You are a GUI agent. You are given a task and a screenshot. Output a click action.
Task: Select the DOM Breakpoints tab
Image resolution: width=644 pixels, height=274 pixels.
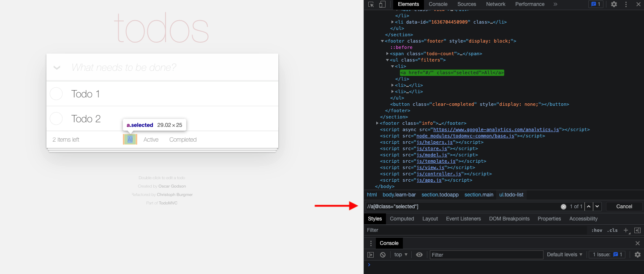click(509, 219)
